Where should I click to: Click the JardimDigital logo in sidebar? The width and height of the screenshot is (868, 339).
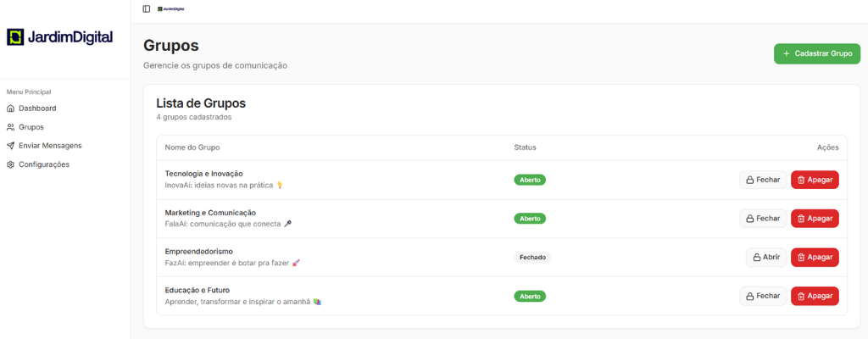[59, 36]
